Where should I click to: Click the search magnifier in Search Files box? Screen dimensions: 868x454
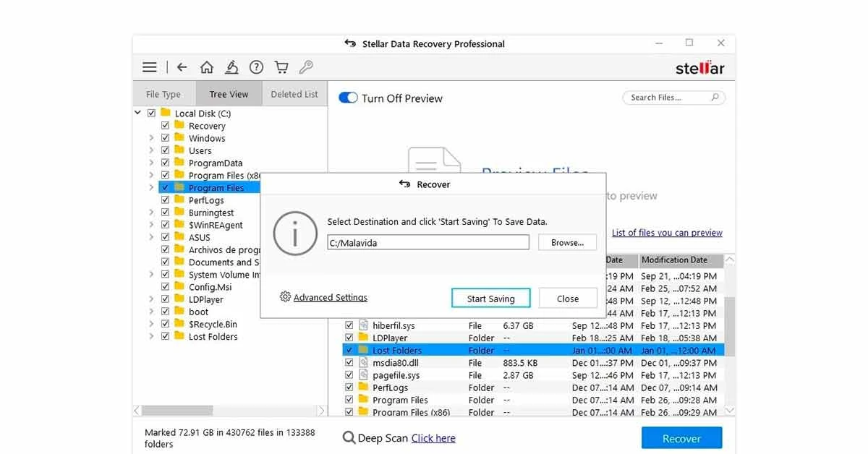pos(716,97)
